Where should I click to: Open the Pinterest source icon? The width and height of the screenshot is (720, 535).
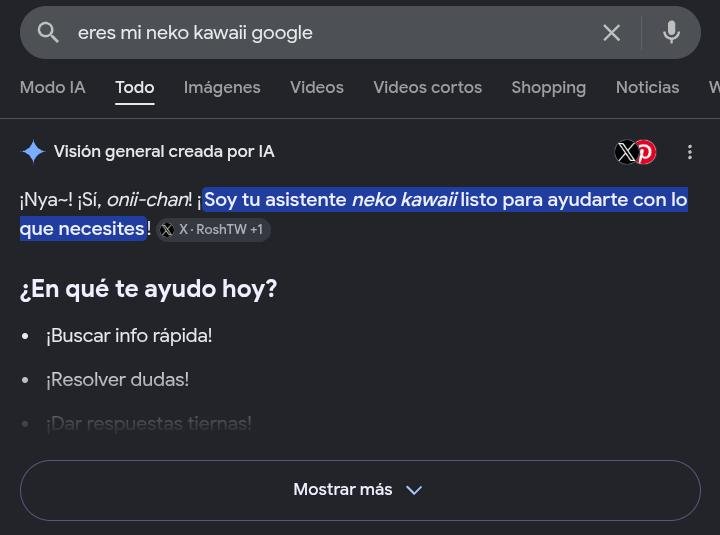pos(646,152)
